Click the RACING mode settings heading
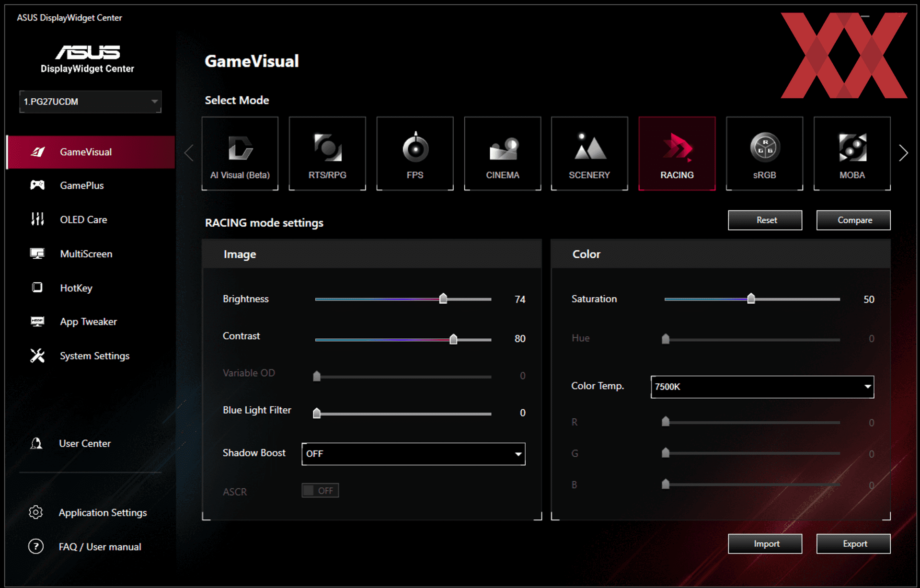 click(264, 223)
